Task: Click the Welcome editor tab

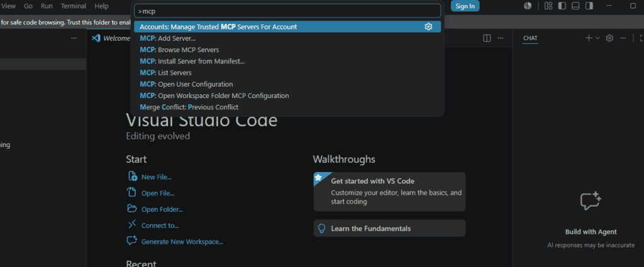Action: pyautogui.click(x=110, y=38)
